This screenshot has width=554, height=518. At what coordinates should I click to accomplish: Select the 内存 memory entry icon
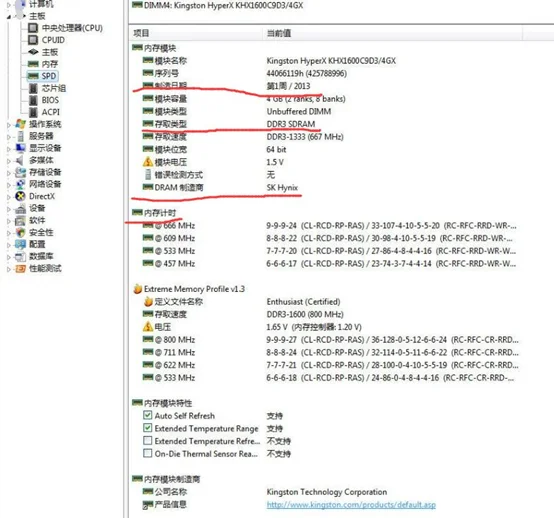[33, 64]
